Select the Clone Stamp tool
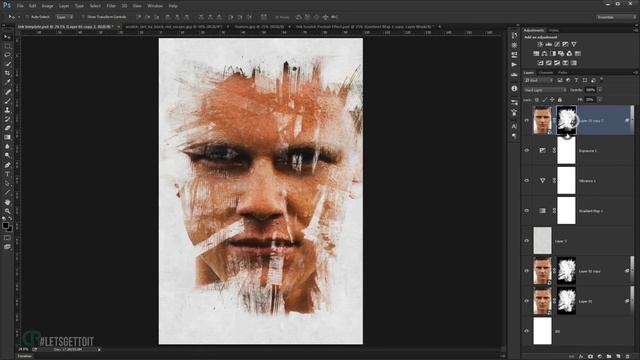This screenshot has height=360, width=640. pyautogui.click(x=7, y=110)
